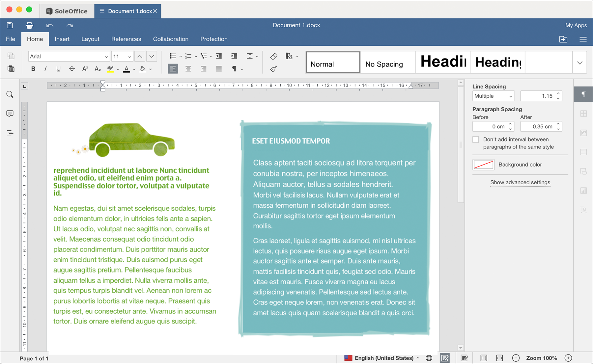Open the English (United States) language selector

pyautogui.click(x=381, y=358)
